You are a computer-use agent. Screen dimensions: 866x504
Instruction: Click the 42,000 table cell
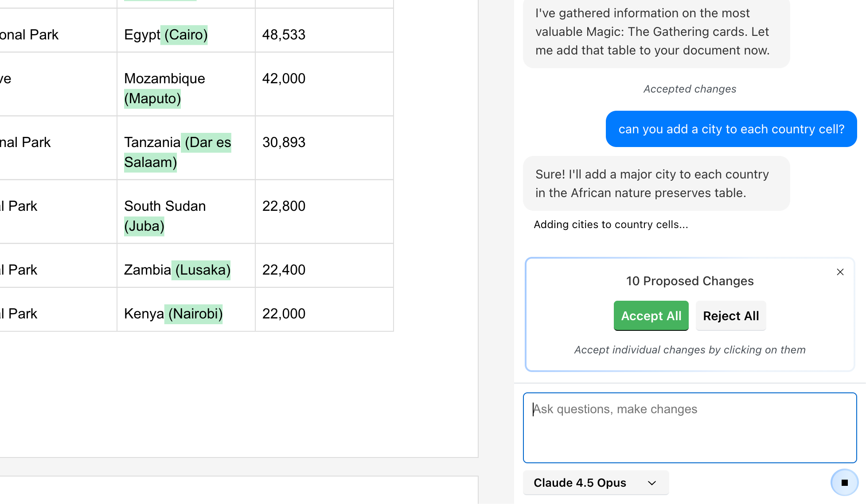[284, 78]
